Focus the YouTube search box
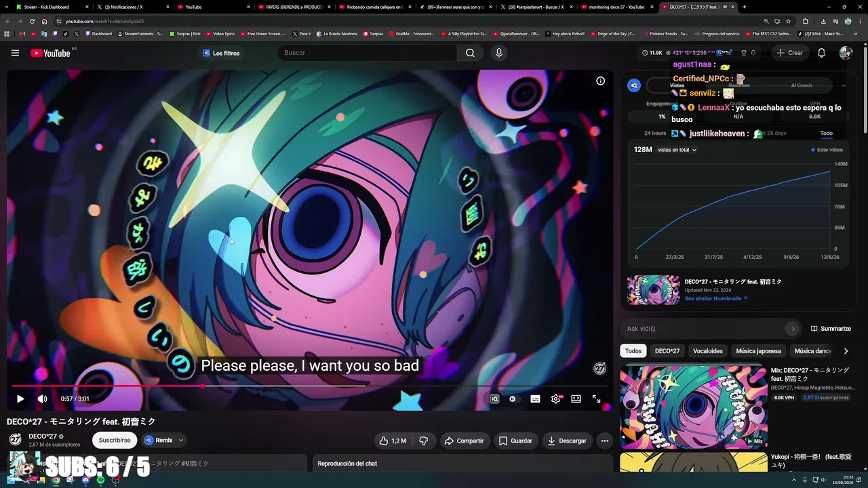 (367, 53)
